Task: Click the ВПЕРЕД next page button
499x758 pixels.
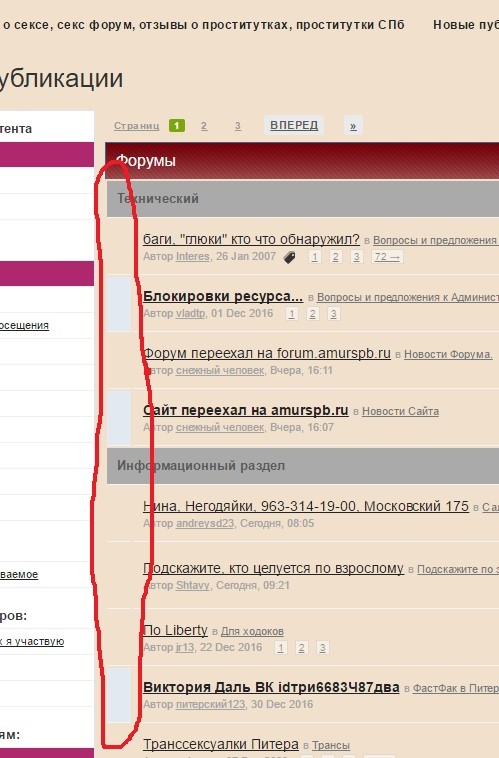Action: [294, 125]
